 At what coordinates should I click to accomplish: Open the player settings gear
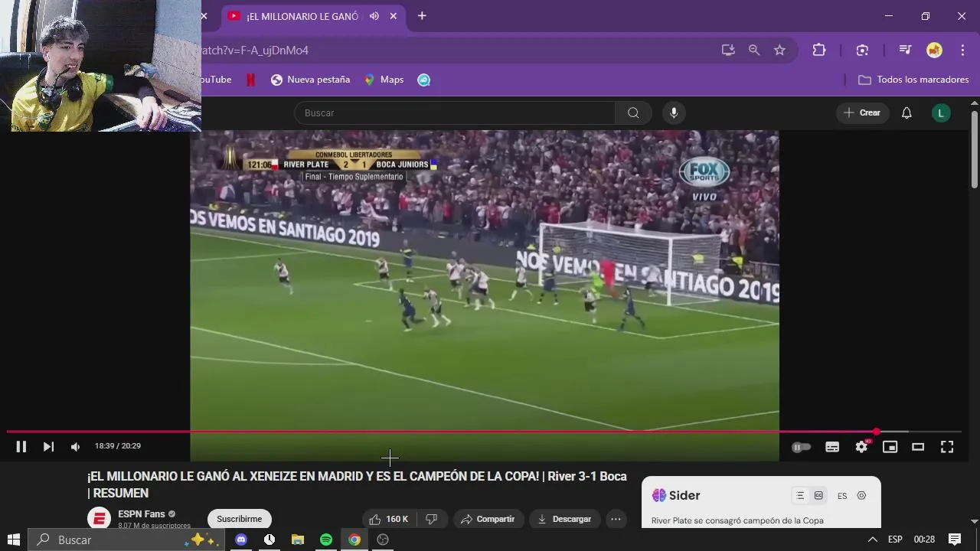coord(861,447)
